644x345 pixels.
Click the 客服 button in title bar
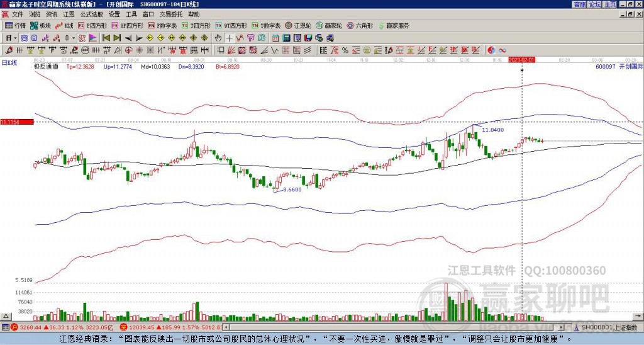[579, 4]
